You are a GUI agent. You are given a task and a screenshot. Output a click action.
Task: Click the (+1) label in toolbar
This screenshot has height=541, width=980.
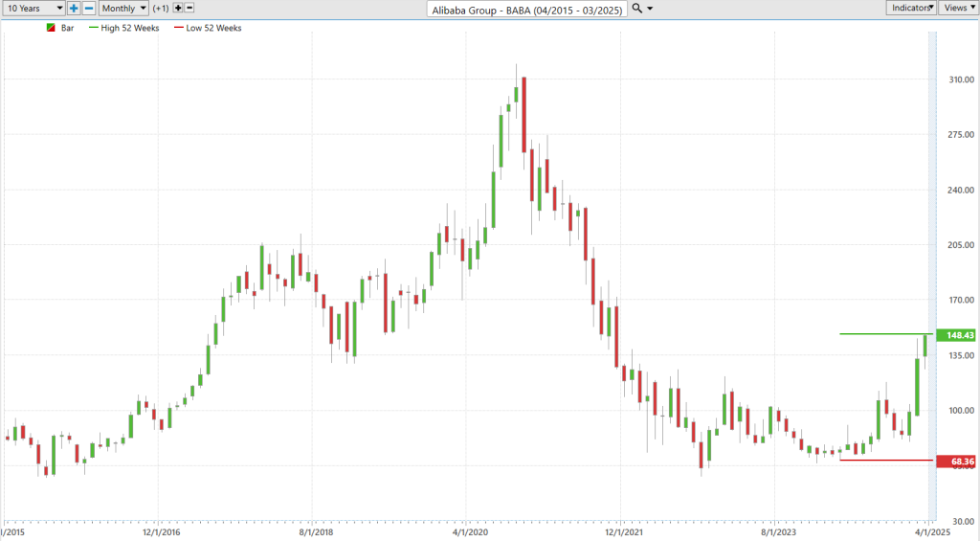(161, 8)
